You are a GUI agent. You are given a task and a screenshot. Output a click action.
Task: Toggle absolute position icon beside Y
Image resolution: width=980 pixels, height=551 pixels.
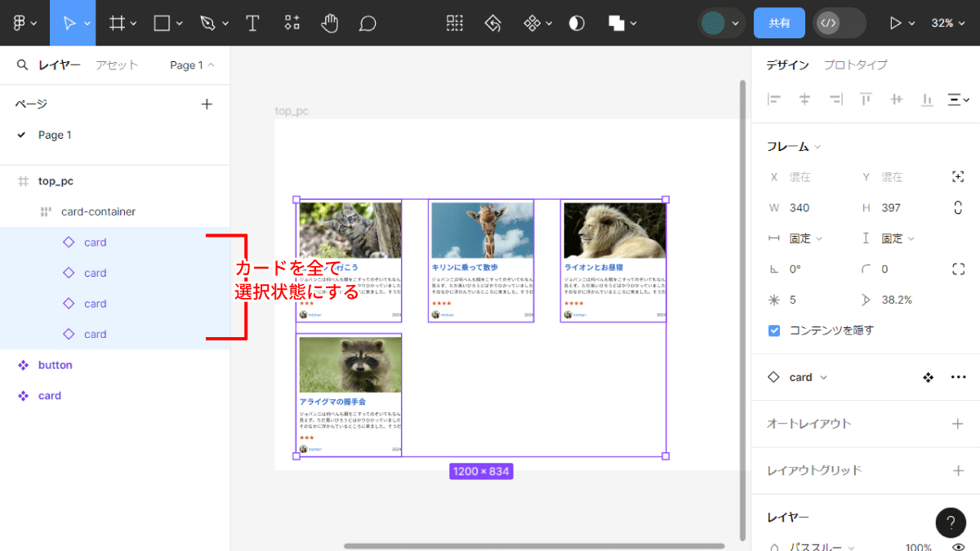pyautogui.click(x=959, y=176)
